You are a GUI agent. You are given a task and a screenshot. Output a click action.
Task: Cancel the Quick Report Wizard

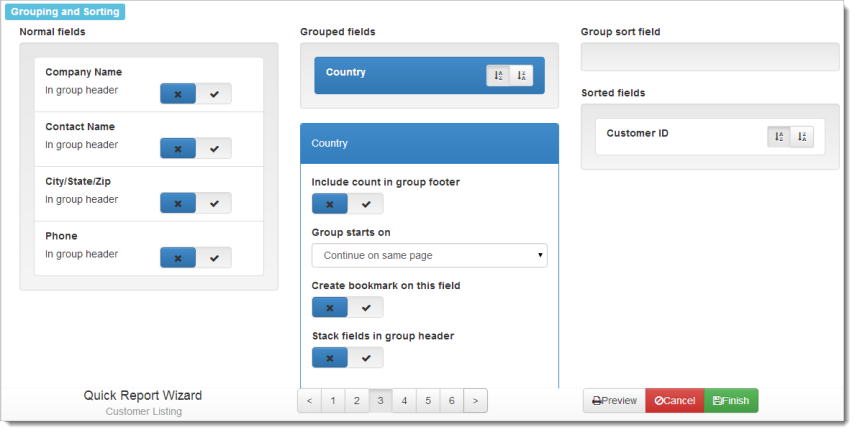675,401
